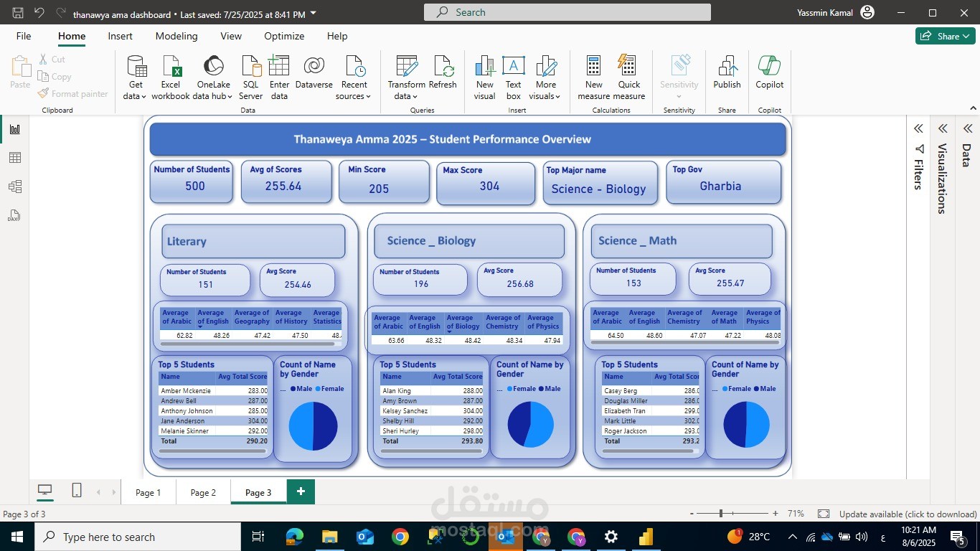Click Update available to download
This screenshot has height=551, width=980.
tap(901, 514)
